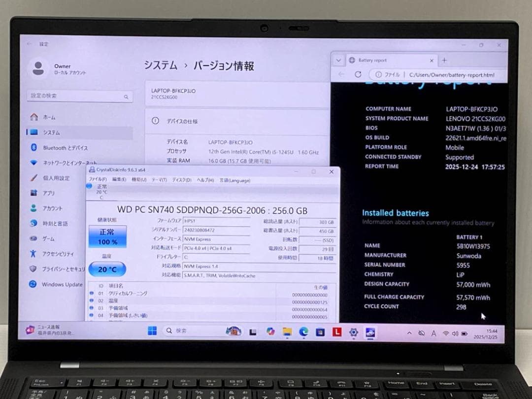The height and width of the screenshot is (399, 532).
Task: Switch the IME input mode indicator
Action: (x=434, y=333)
